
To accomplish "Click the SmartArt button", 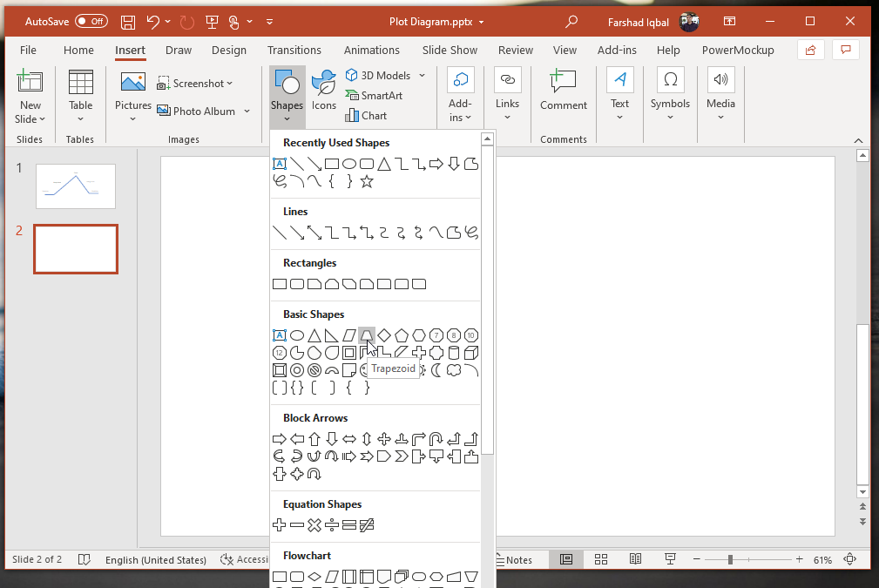I will click(x=375, y=96).
